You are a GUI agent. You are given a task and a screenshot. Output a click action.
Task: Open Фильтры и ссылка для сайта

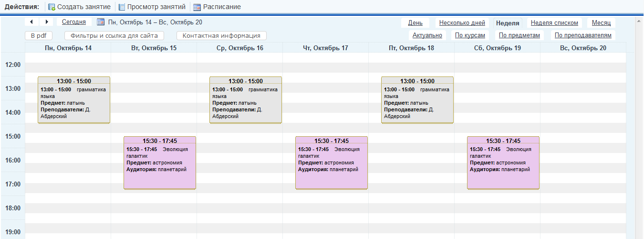114,35
